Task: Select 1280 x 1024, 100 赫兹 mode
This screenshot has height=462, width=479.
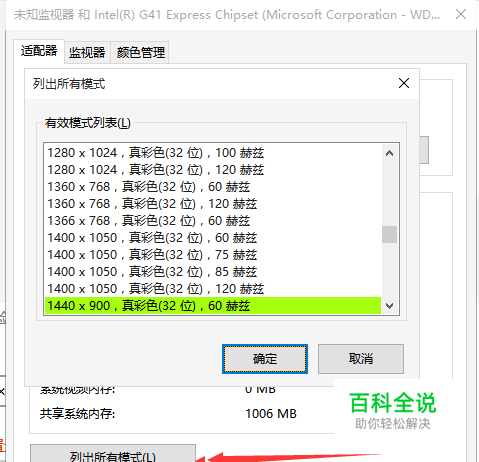Action: pos(213,153)
